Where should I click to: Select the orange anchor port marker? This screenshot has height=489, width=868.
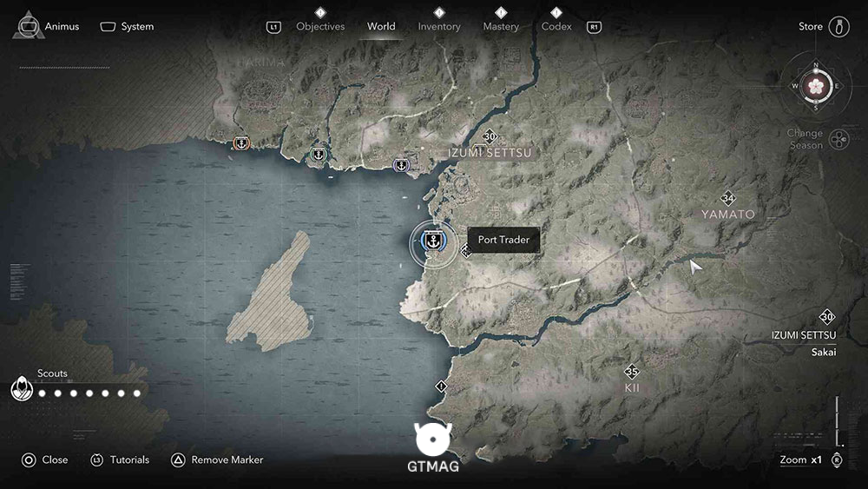tap(240, 143)
